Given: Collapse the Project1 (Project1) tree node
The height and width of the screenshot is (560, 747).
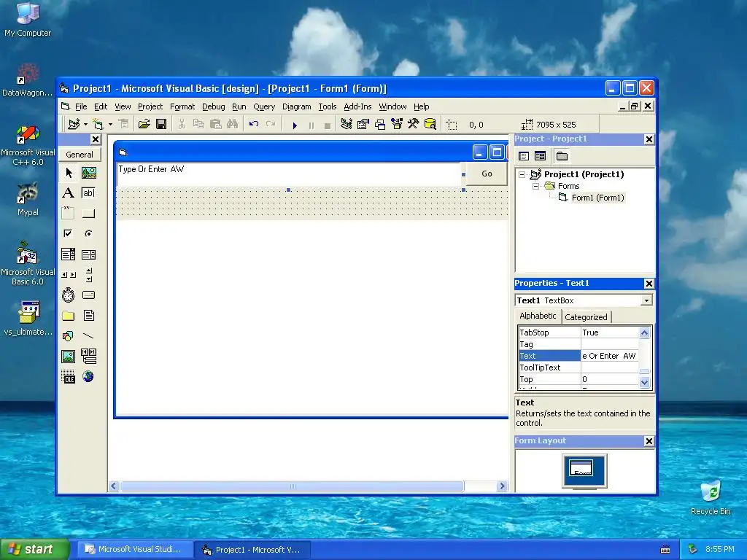Looking at the screenshot, I should (x=522, y=174).
